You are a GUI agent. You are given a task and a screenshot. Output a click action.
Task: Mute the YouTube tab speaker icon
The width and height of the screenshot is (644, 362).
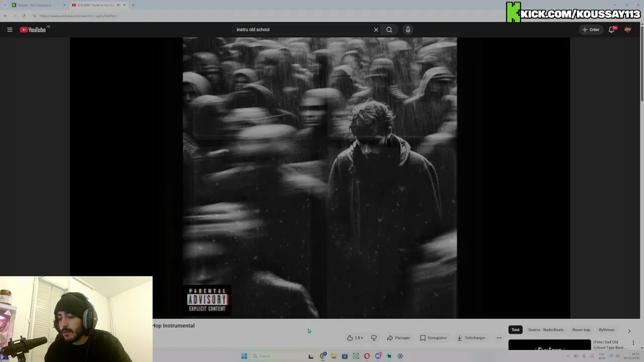(118, 5)
